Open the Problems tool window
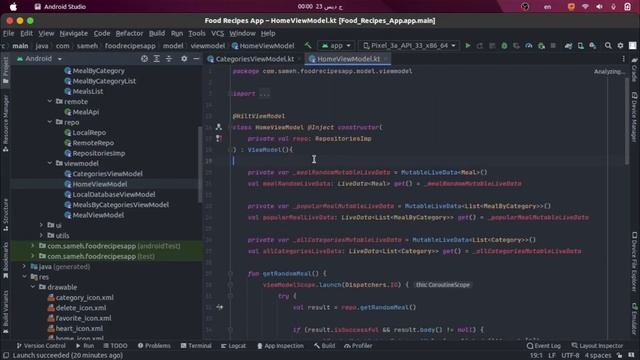This screenshot has width=640, height=360. click(154, 346)
